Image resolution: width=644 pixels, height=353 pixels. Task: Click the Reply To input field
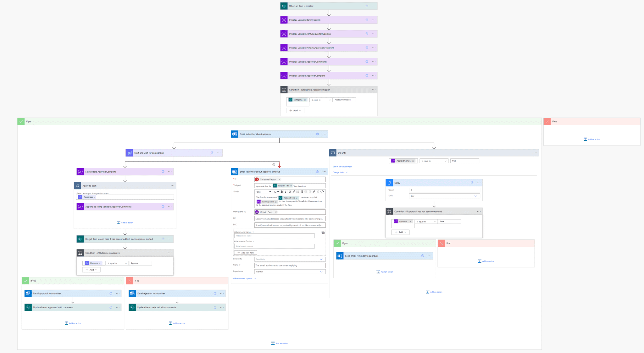[290, 265]
